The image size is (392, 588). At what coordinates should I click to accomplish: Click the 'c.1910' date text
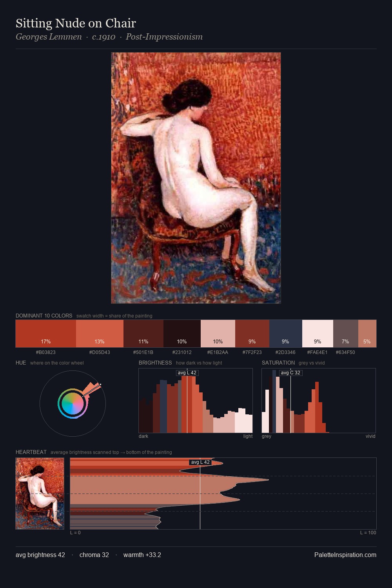pos(104,37)
